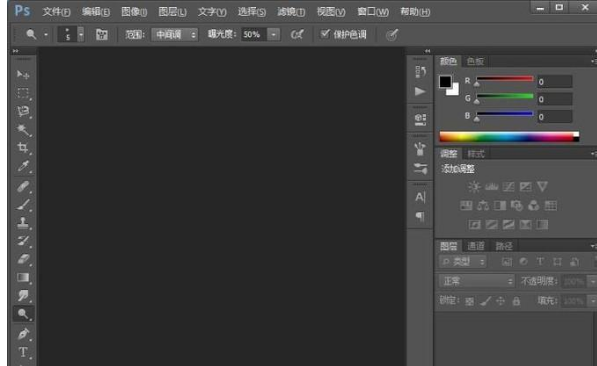Expand the 曝光度 50% dropdown arrow
This screenshot has width=597, height=366.
tap(273, 35)
